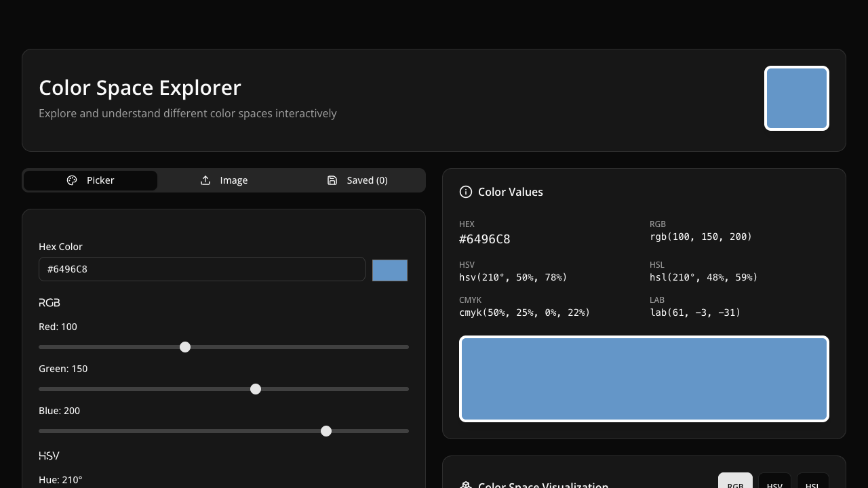Click the header color preview swatch

(797, 98)
